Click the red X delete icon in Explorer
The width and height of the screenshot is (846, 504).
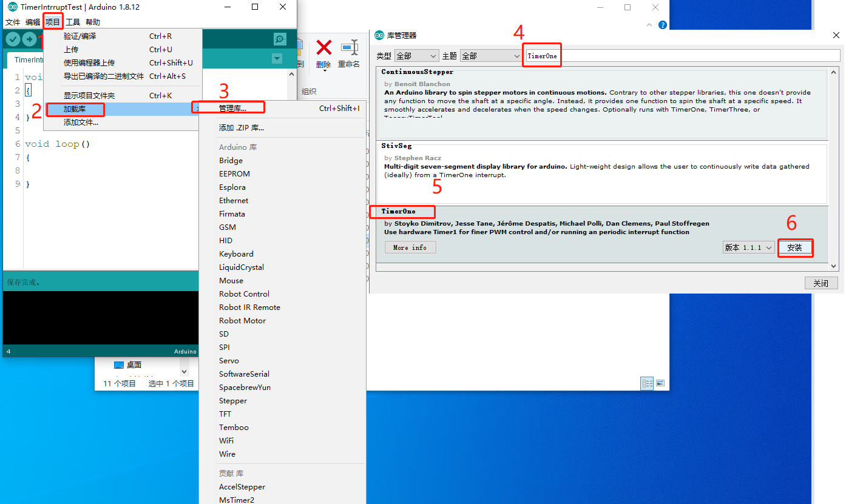pyautogui.click(x=324, y=47)
